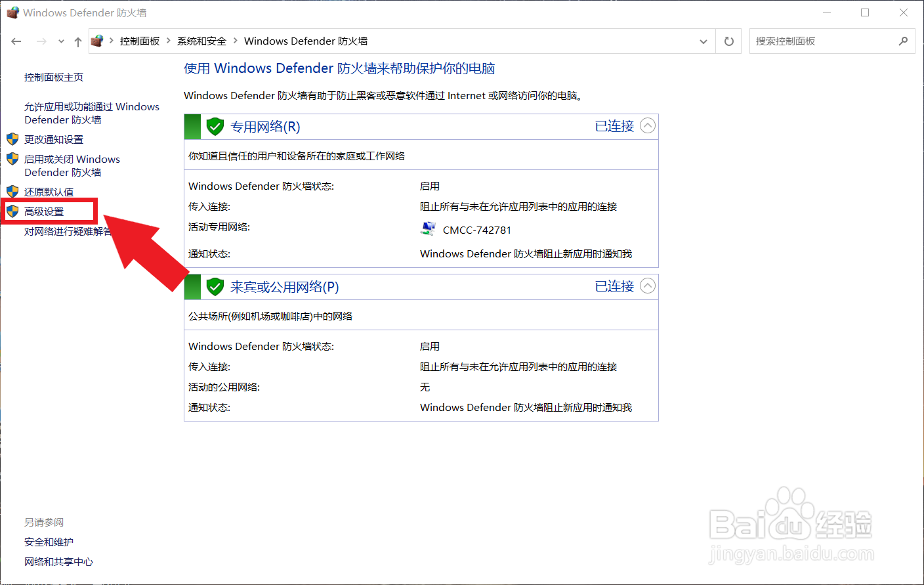Select Windows Defender 防火墙 breadcrumb item
The image size is (924, 585).
(306, 41)
